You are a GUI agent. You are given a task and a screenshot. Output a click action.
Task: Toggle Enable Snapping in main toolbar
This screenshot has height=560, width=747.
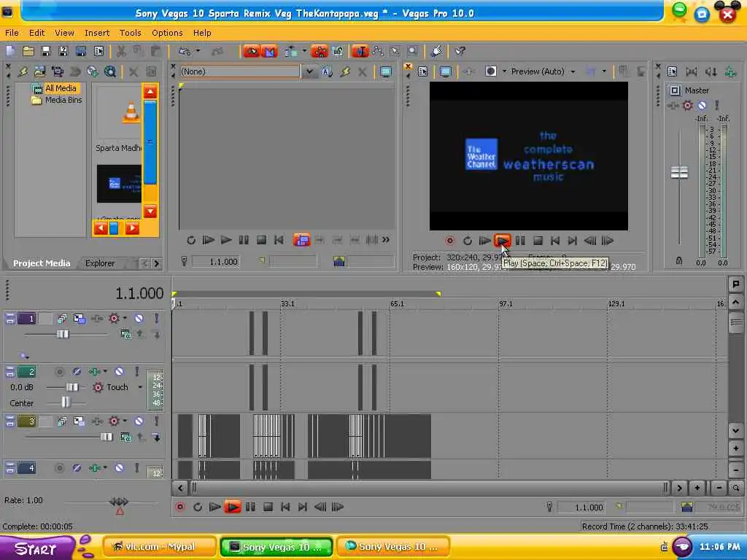point(252,51)
